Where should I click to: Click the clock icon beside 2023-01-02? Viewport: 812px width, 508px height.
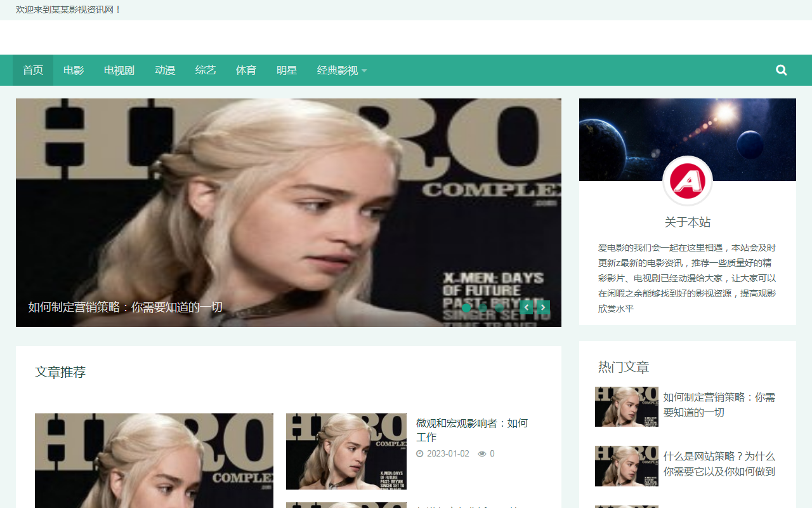click(x=419, y=454)
